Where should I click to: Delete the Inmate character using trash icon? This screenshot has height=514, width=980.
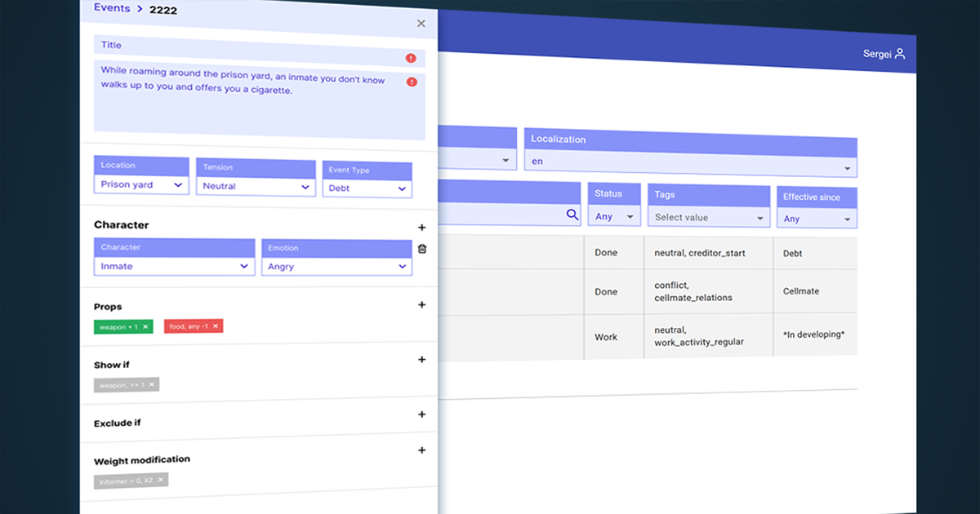[421, 249]
